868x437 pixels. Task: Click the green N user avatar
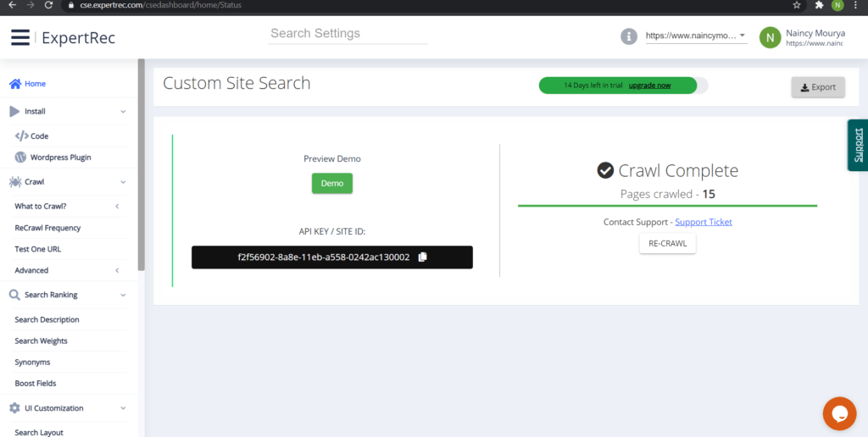point(770,37)
